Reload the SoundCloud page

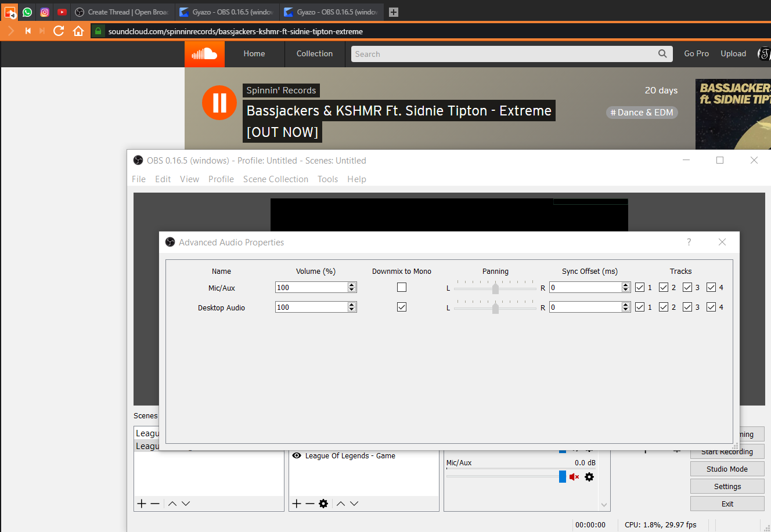[x=59, y=31]
